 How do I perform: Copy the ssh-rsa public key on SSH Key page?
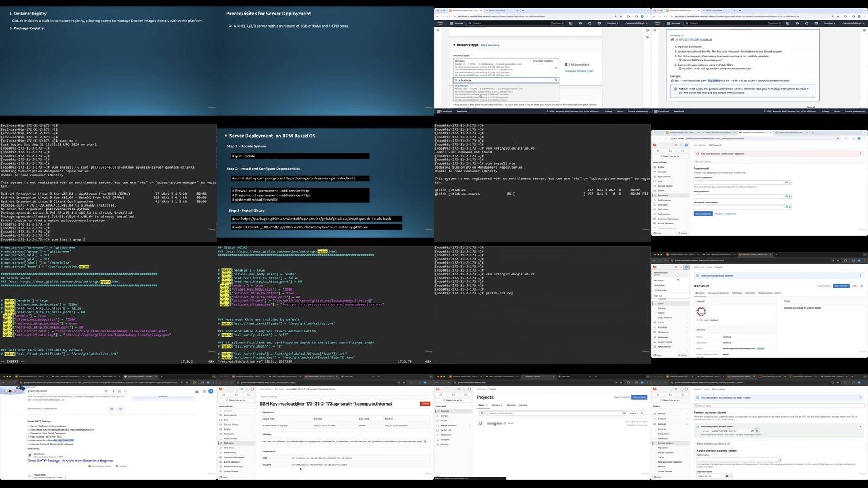coord(425,441)
